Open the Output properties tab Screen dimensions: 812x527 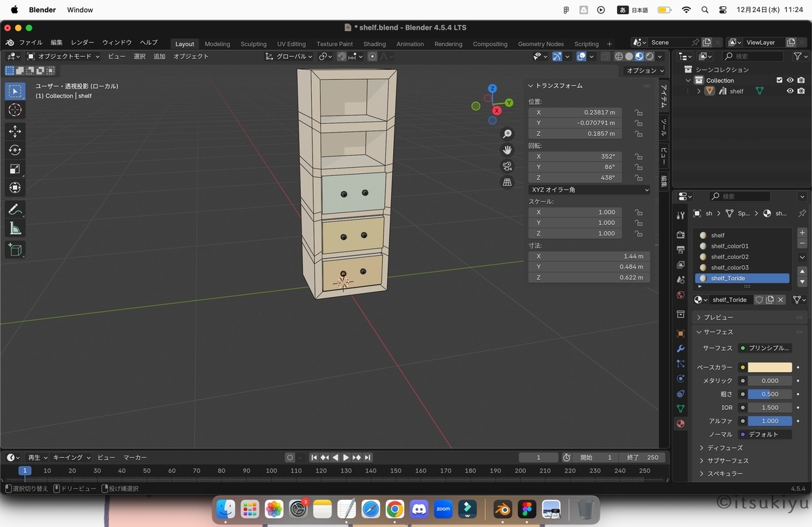tap(681, 250)
